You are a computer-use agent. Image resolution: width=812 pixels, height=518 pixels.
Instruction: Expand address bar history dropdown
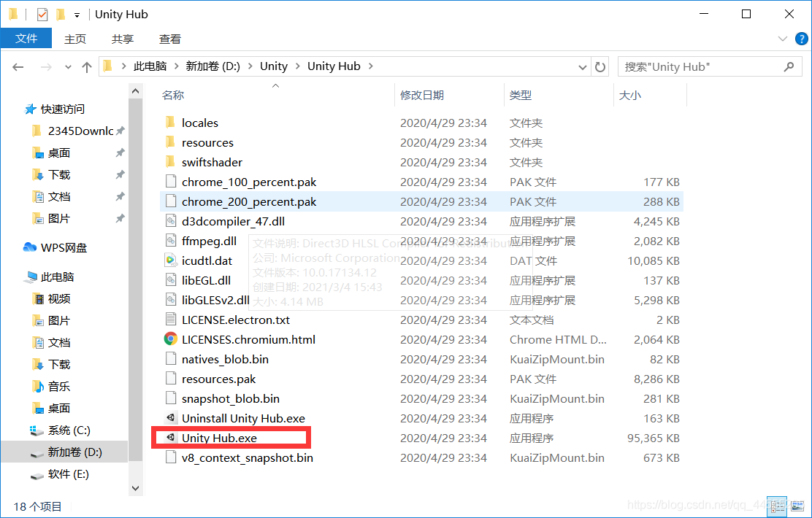(582, 66)
